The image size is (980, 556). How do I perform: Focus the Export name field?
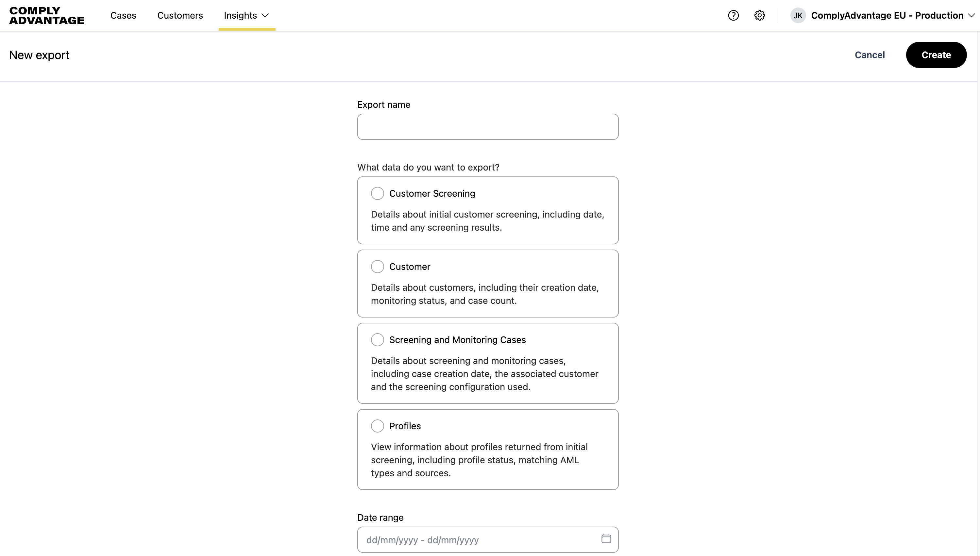coord(487,127)
